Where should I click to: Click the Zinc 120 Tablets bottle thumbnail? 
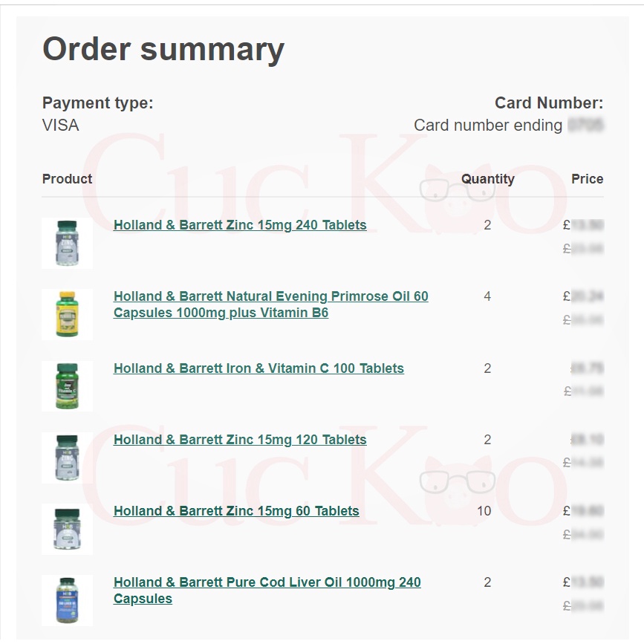click(68, 457)
